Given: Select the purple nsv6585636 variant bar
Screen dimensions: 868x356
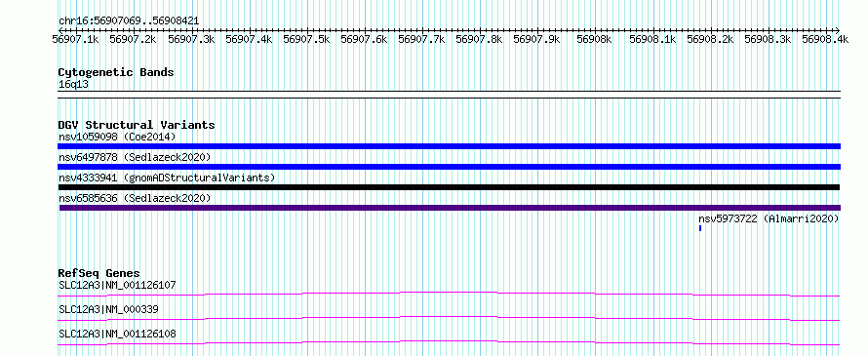Looking at the screenshot, I should tap(450, 208).
